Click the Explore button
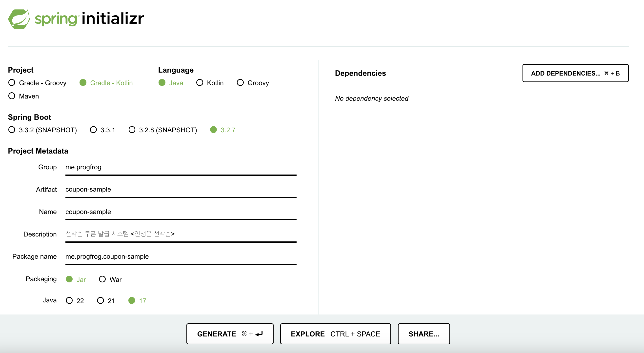This screenshot has height=353, width=644. tap(335, 334)
